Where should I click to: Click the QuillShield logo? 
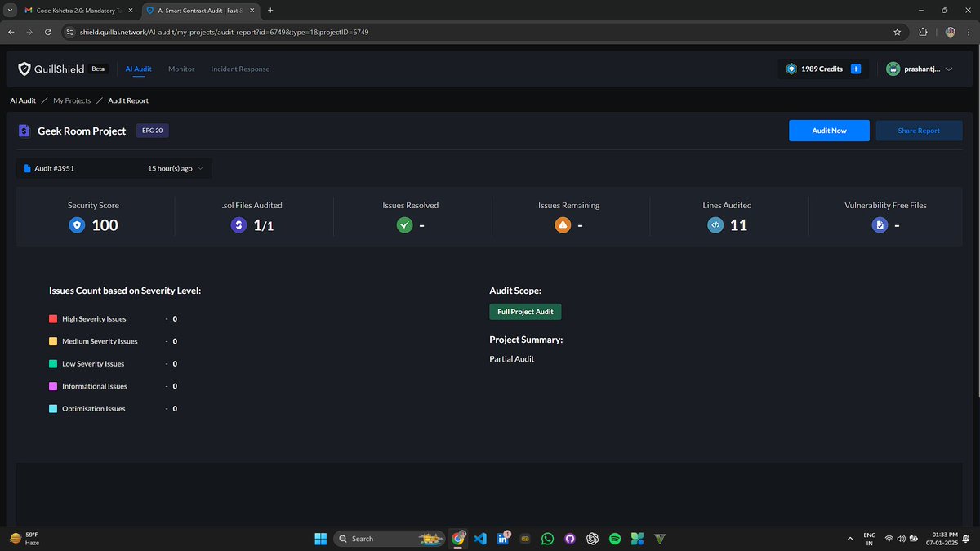51,69
